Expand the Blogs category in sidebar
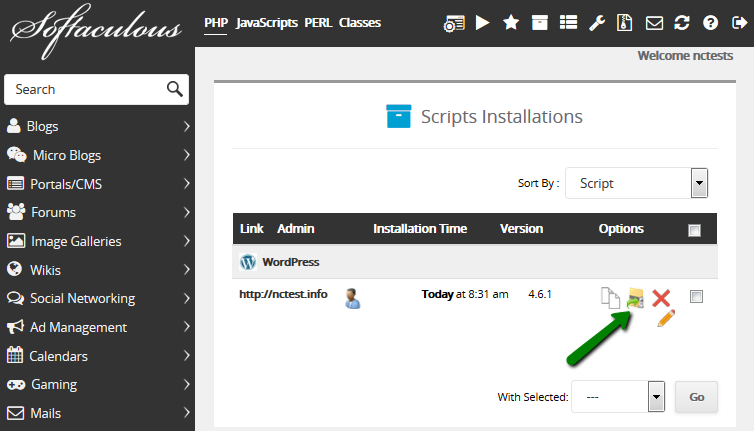The width and height of the screenshot is (754, 431). pyautogui.click(x=98, y=126)
